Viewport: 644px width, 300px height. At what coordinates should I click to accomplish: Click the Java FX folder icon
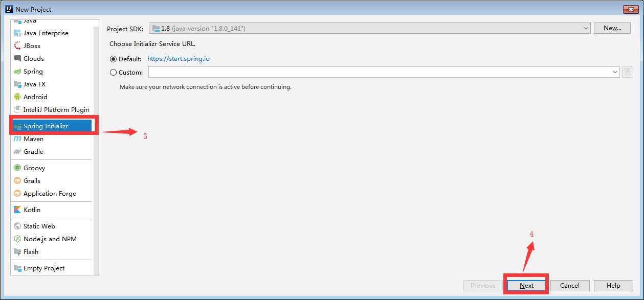17,84
